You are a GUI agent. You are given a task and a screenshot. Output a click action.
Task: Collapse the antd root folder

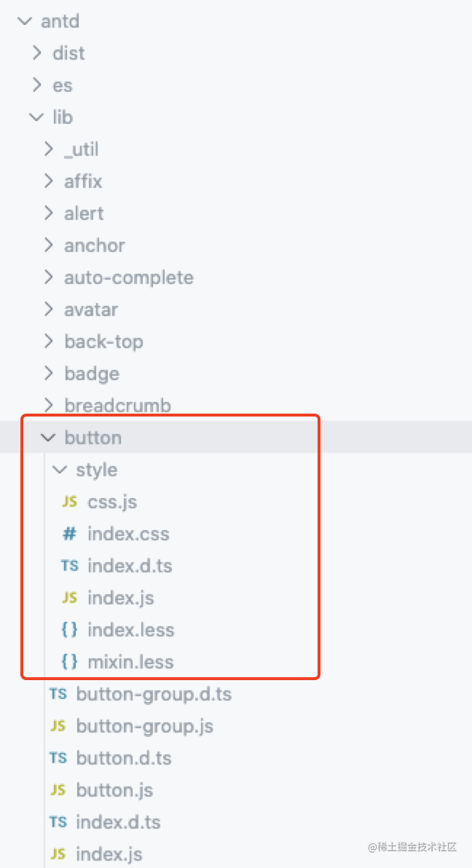click(x=24, y=22)
